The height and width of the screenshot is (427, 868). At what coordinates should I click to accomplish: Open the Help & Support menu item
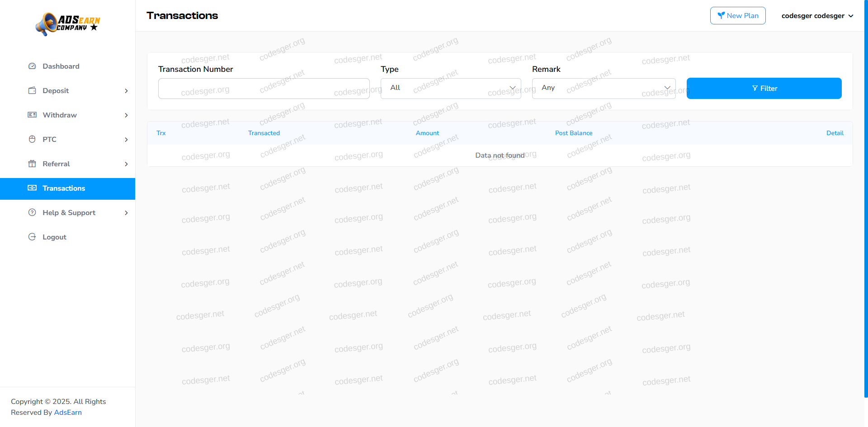pyautogui.click(x=69, y=213)
